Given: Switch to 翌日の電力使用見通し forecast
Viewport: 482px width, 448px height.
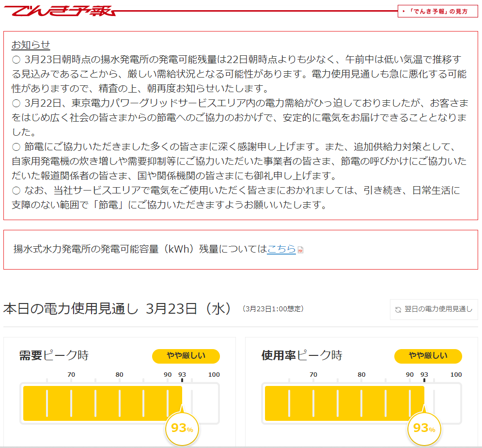Looking at the screenshot, I should pyautogui.click(x=434, y=309).
